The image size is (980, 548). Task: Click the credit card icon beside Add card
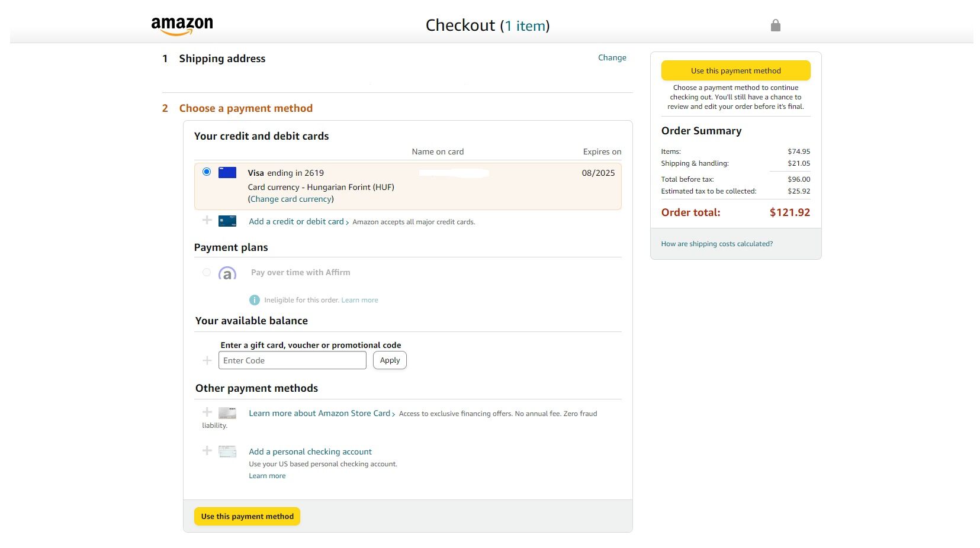coord(227,221)
